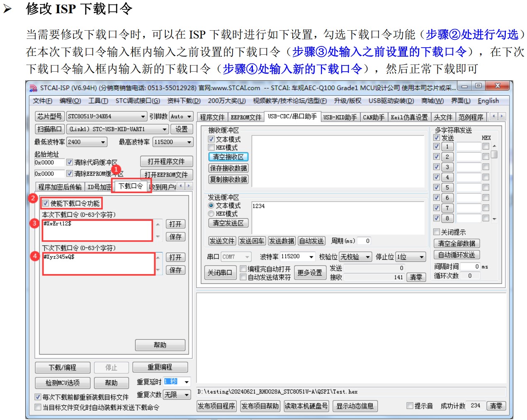Click the 关闭串口 button
The width and height of the screenshot is (527, 420).
220,273
